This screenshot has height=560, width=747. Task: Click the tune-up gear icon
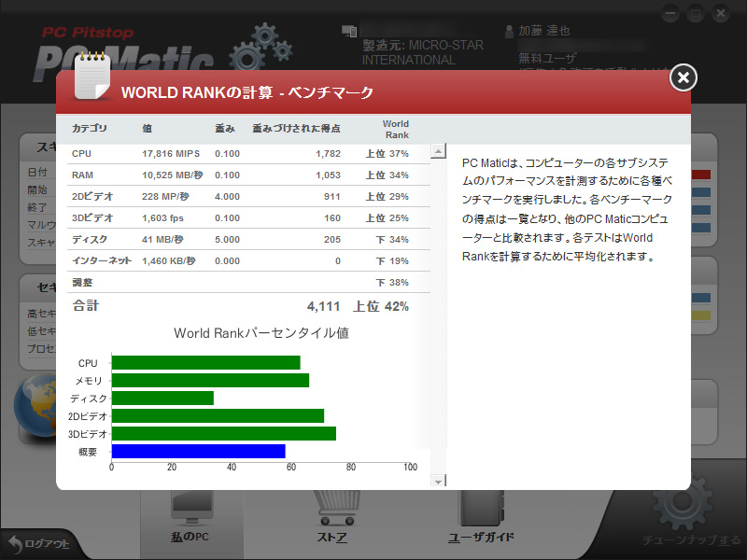pyautogui.click(x=683, y=502)
